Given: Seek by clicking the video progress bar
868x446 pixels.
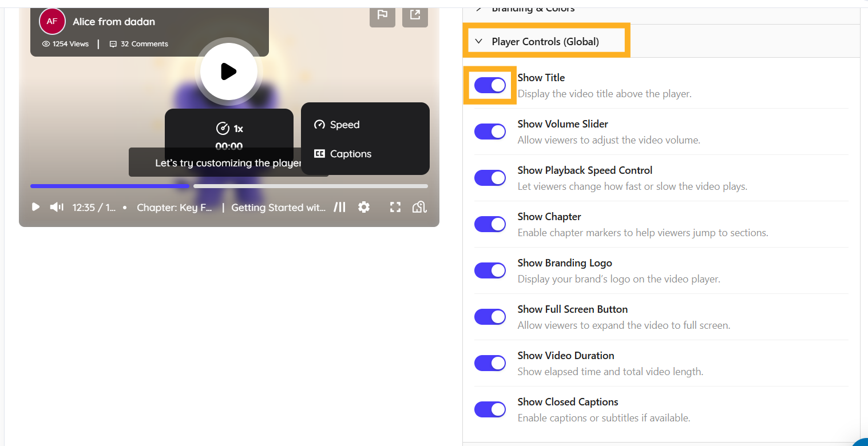Looking at the screenshot, I should click(309, 186).
